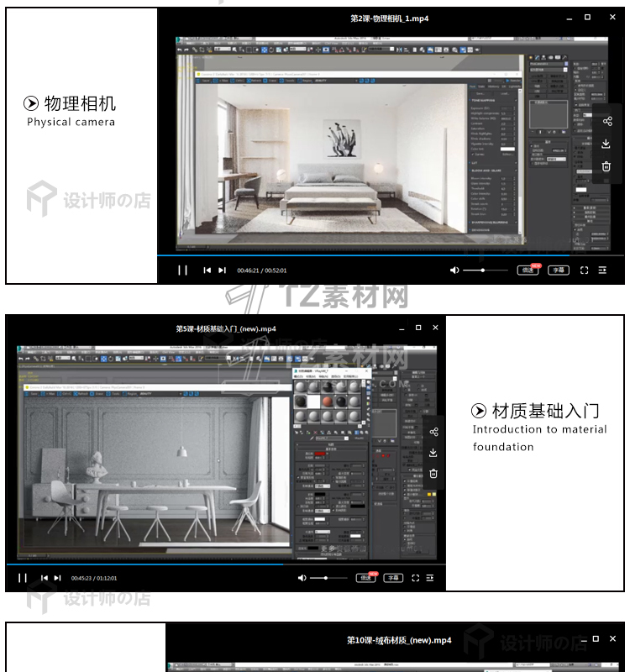Open 倍速 speed options in 第5课 player
Viewport: 630px width, 672px height.
[x=366, y=578]
